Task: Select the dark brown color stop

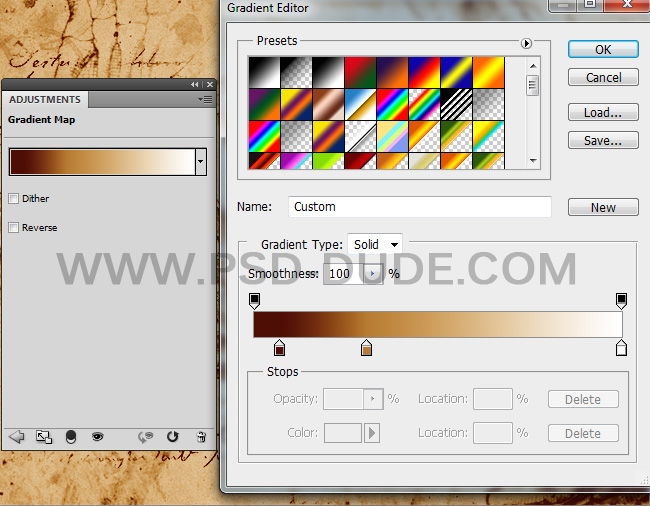Action: [279, 348]
